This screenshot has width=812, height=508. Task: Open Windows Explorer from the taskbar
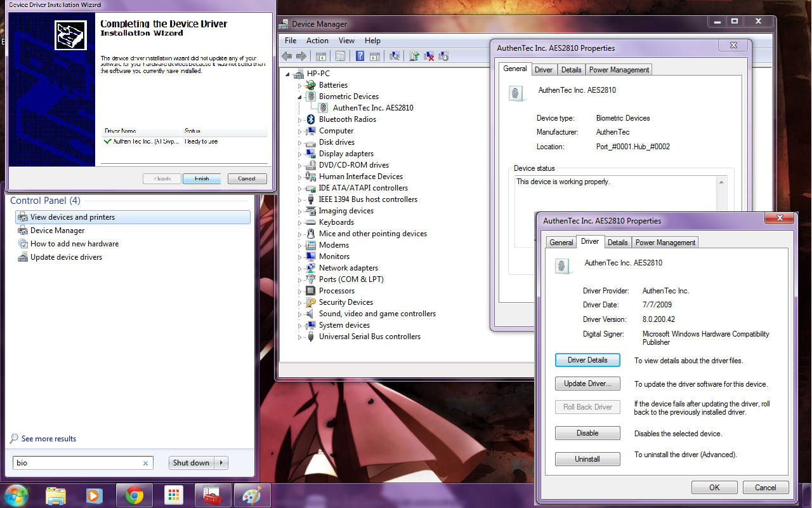click(x=56, y=495)
